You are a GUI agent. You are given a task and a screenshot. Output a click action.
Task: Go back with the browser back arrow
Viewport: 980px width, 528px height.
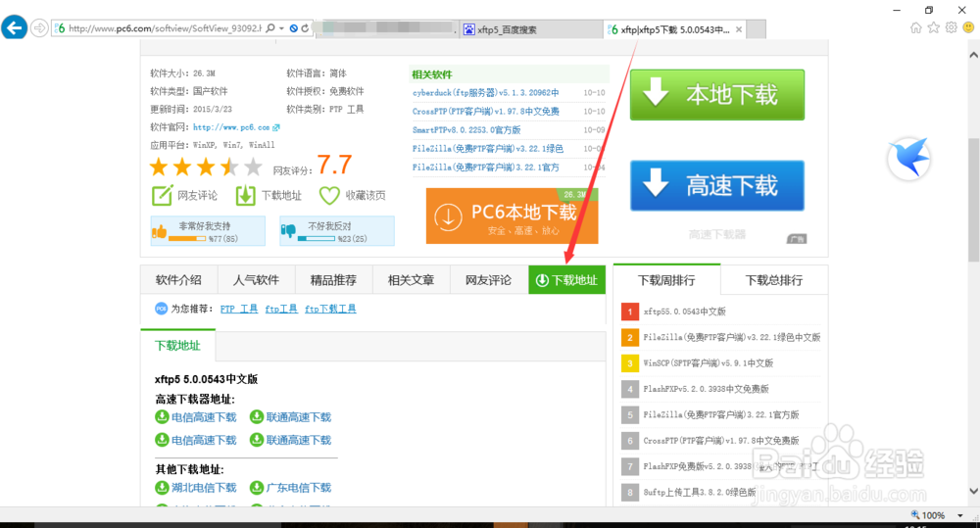pos(14,28)
